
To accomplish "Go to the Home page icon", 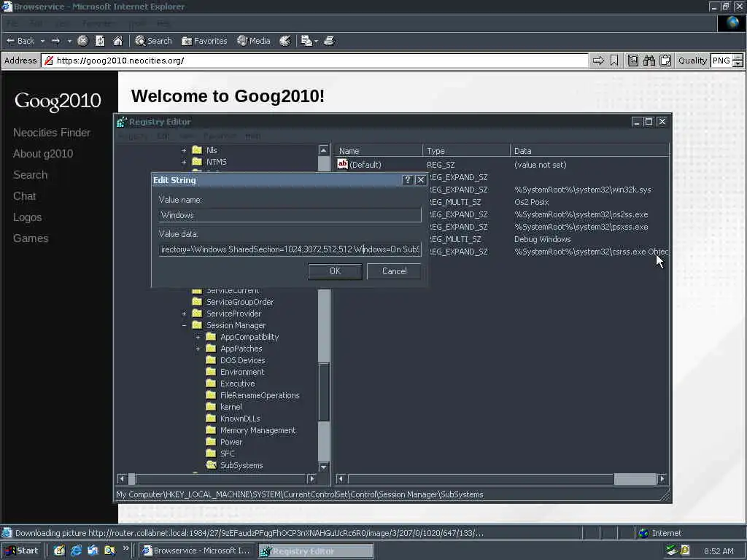I will (x=117, y=41).
